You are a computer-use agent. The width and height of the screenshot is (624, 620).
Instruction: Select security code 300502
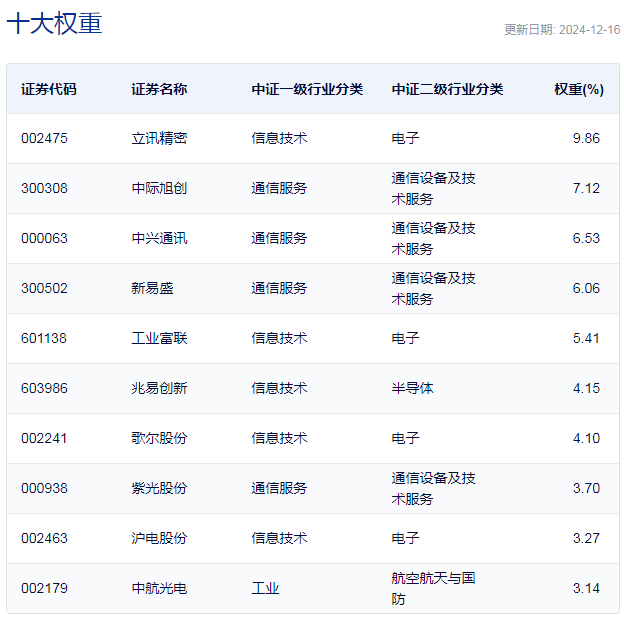(44, 289)
